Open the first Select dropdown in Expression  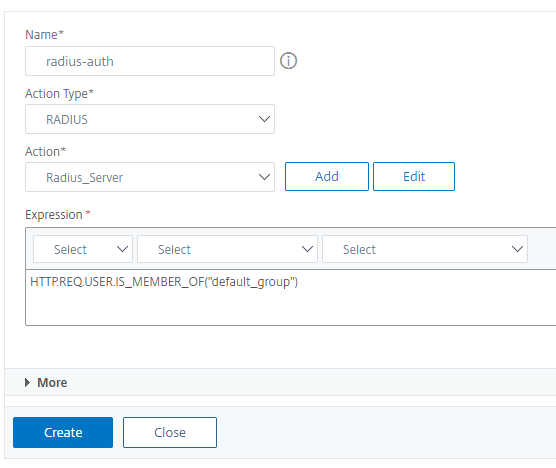[x=83, y=249]
